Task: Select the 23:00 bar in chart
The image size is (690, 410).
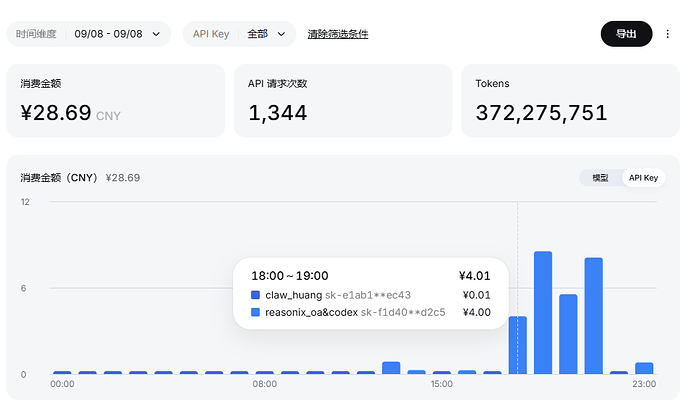Action: pos(644,368)
